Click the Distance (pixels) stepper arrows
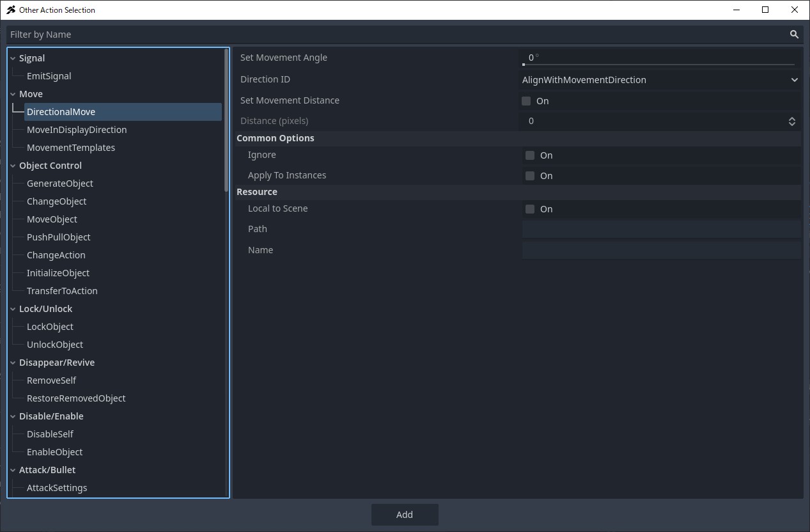 coord(792,121)
